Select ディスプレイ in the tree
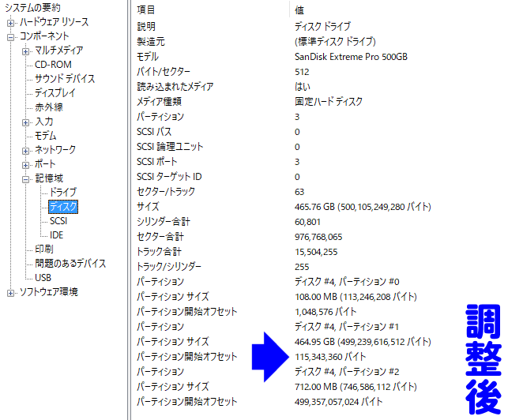 55,93
